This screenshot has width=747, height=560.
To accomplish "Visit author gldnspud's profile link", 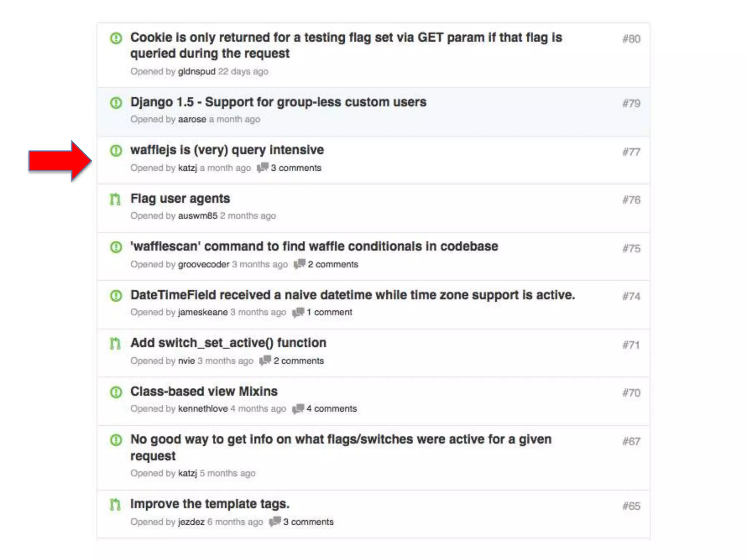I will (x=197, y=71).
